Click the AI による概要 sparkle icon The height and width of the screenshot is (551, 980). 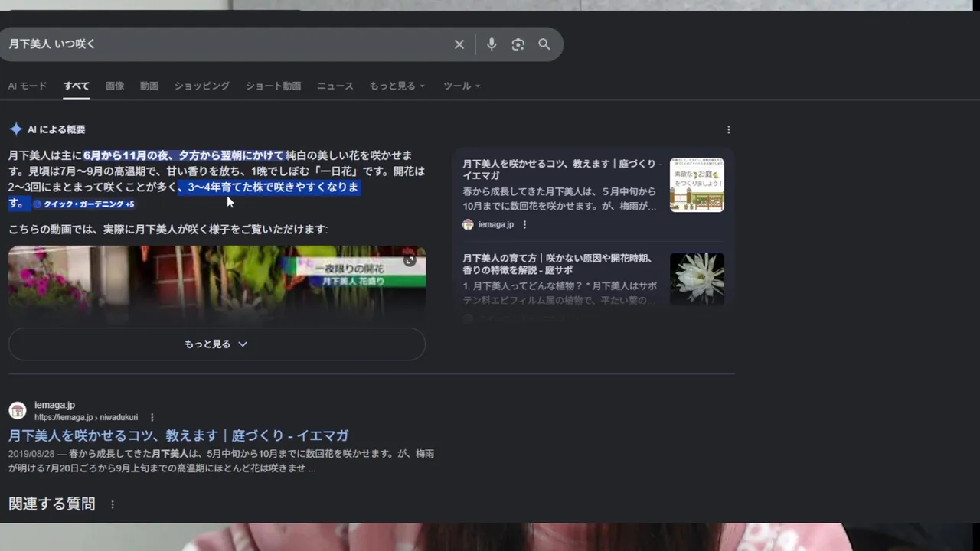16,129
